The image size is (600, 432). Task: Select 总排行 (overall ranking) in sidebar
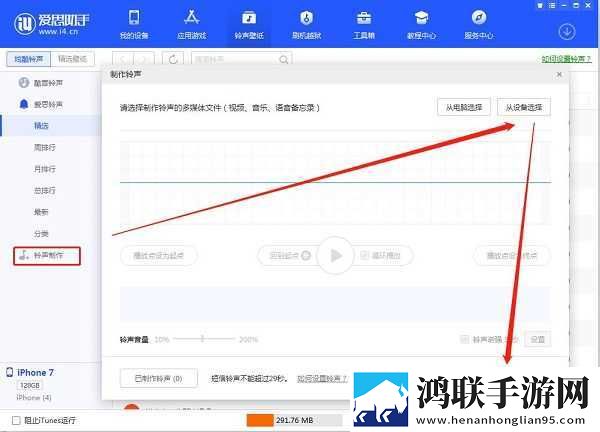[x=44, y=190]
